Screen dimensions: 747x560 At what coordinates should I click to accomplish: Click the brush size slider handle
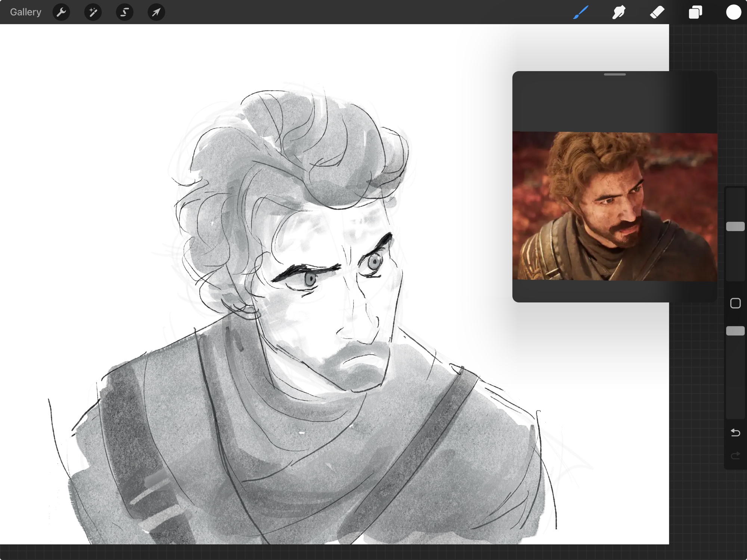click(735, 226)
